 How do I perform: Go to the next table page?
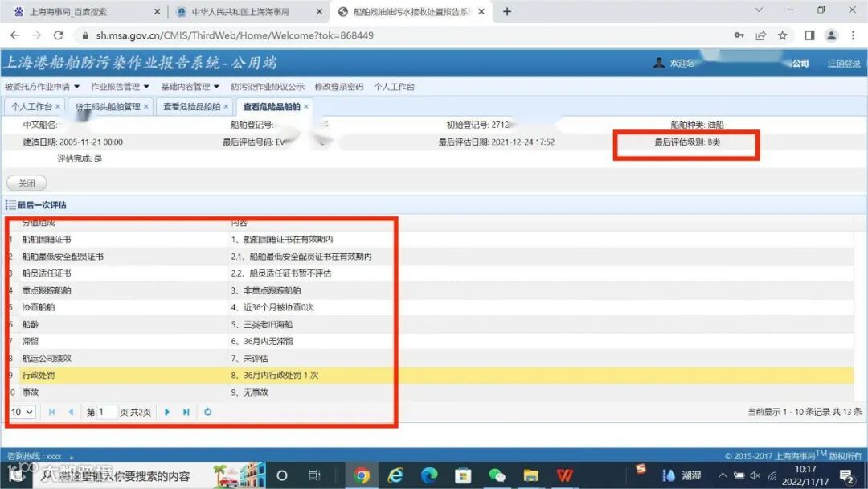tap(167, 412)
